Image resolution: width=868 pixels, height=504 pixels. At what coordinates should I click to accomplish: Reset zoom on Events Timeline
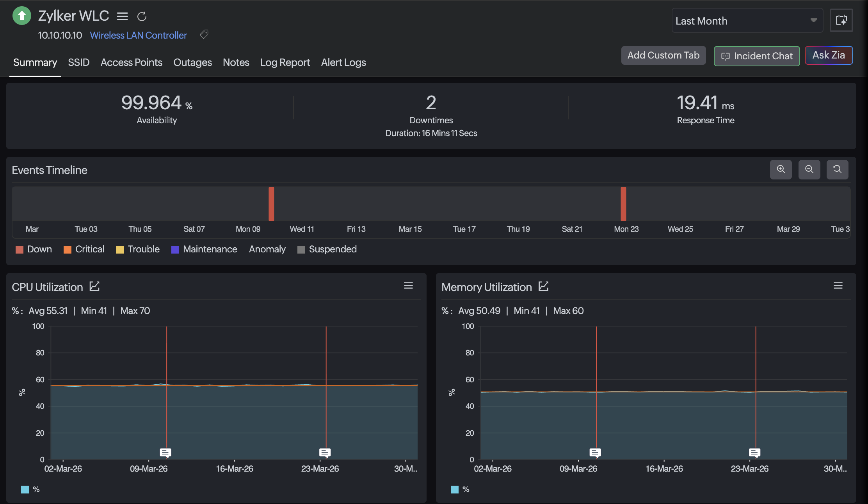[x=837, y=169]
